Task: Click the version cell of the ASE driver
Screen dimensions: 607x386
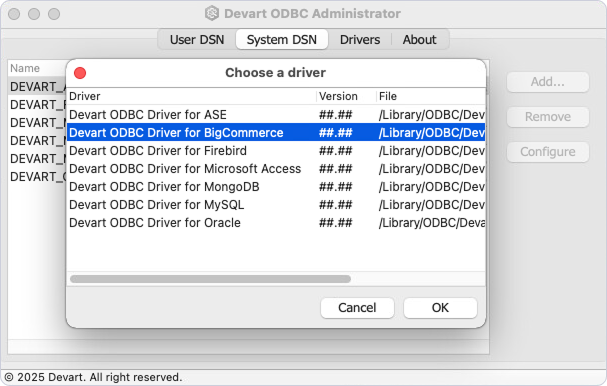Action: click(x=336, y=115)
